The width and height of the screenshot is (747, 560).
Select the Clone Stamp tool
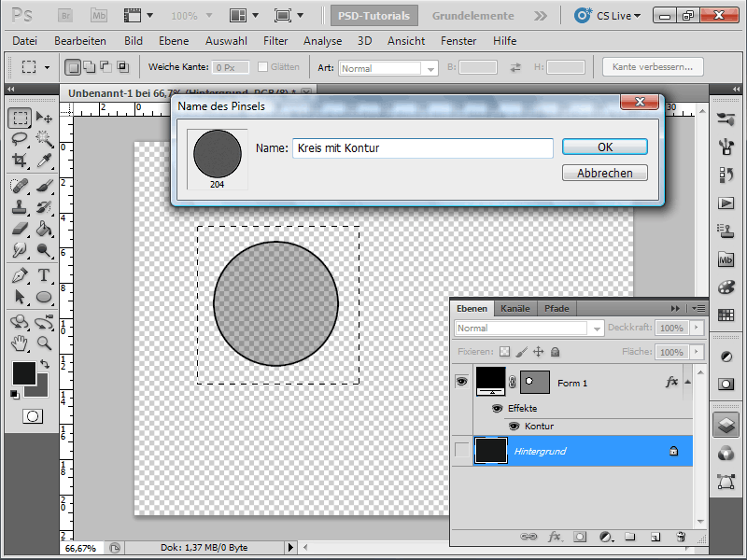click(x=20, y=207)
